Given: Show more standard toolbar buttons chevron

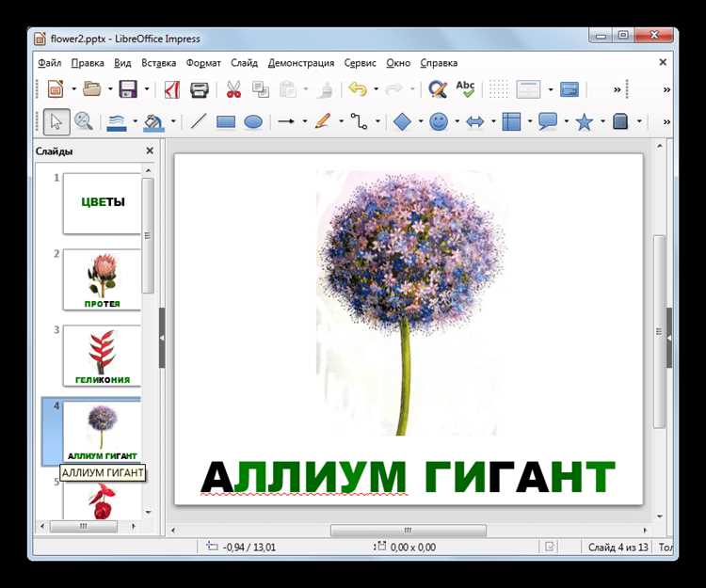Looking at the screenshot, I should pos(618,89).
